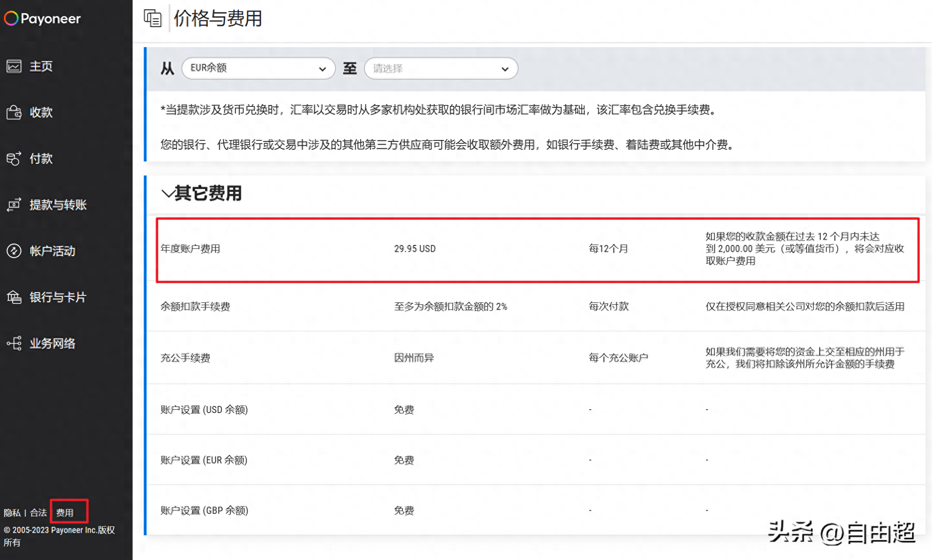Select the 余额扣款手续费 row label
Screen dimensions: 932x560
[x=195, y=307]
